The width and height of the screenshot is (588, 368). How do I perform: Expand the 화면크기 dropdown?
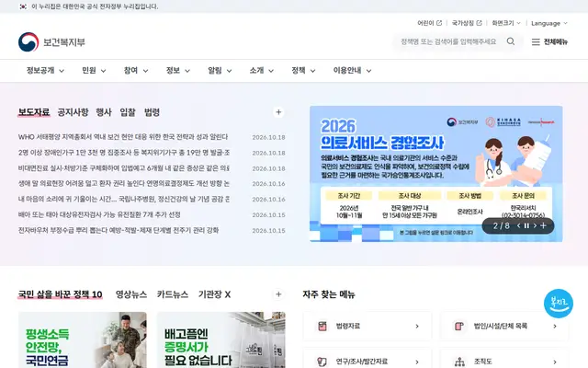pyautogui.click(x=506, y=23)
